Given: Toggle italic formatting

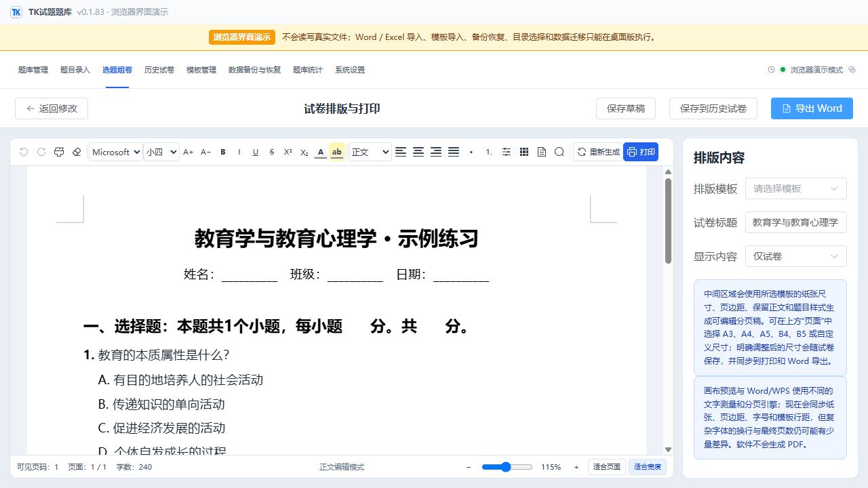Looking at the screenshot, I should pos(239,152).
